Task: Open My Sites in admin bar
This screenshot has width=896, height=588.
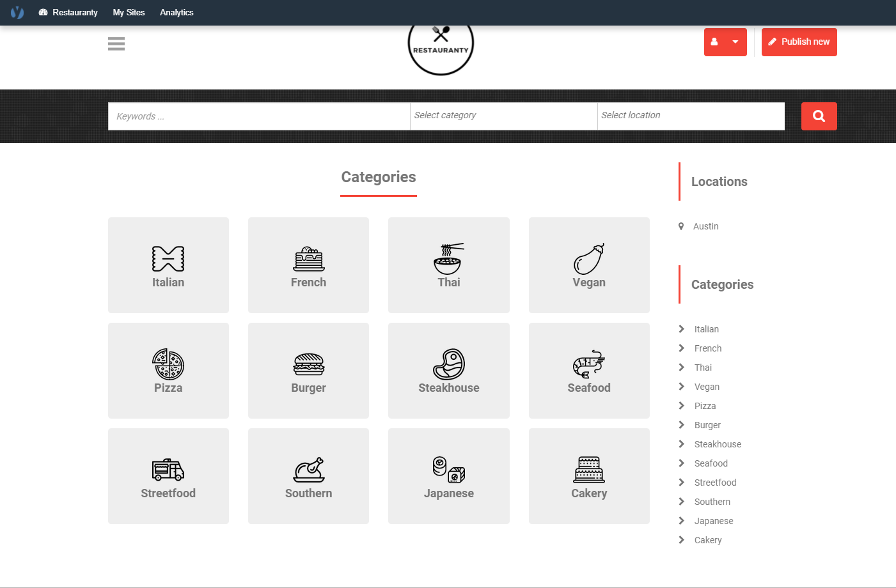Action: pos(129,12)
